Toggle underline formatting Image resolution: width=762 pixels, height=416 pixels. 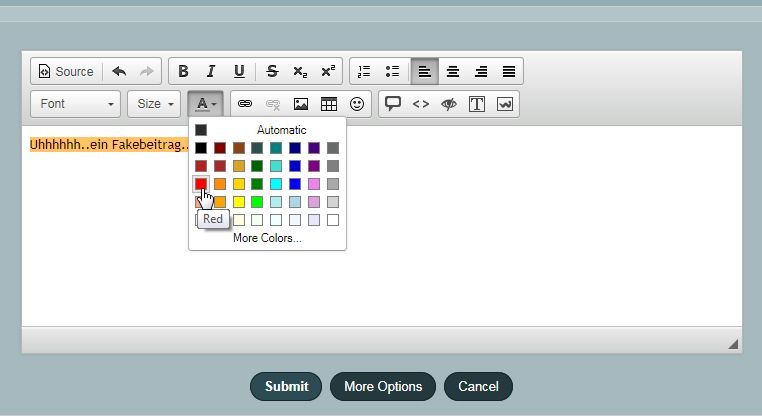pos(239,72)
